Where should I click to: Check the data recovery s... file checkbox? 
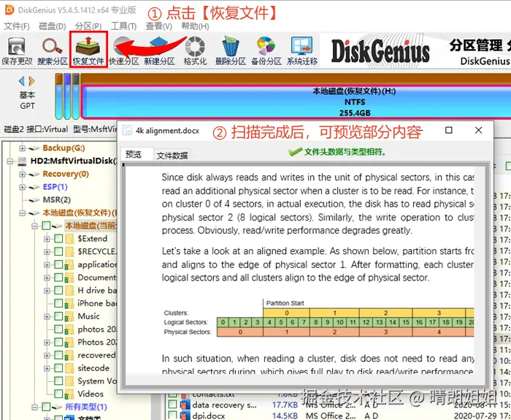click(x=172, y=405)
